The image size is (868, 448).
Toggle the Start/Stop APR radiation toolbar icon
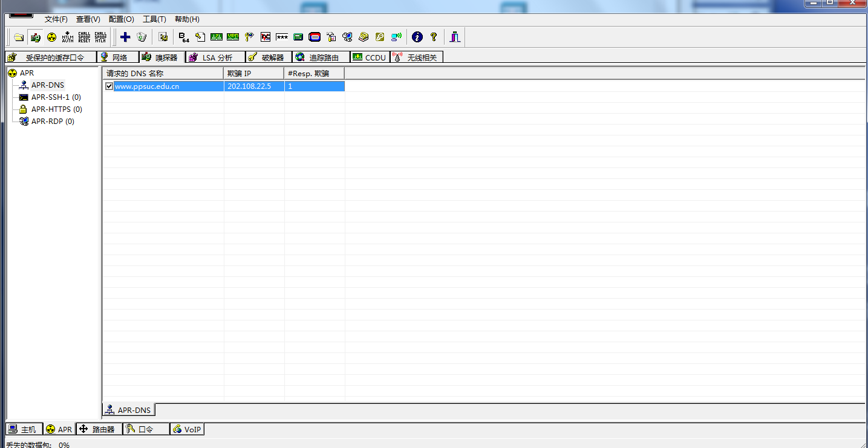[51, 37]
